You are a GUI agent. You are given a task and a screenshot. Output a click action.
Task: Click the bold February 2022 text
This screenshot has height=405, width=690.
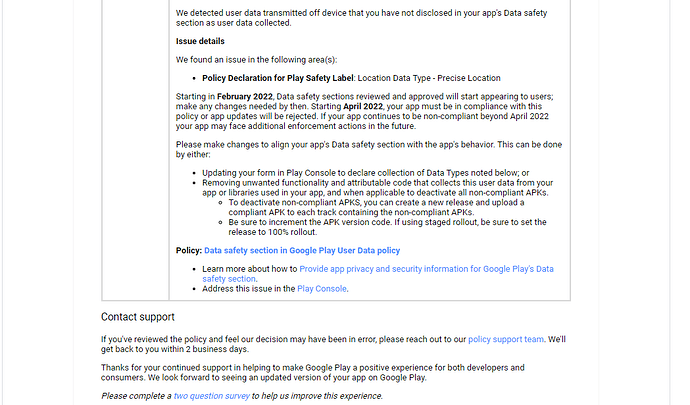[245, 96]
